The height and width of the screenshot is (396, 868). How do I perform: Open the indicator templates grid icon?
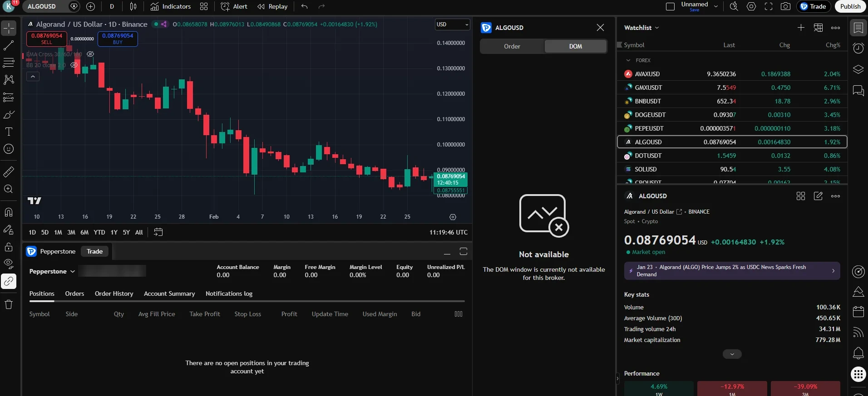tap(204, 6)
